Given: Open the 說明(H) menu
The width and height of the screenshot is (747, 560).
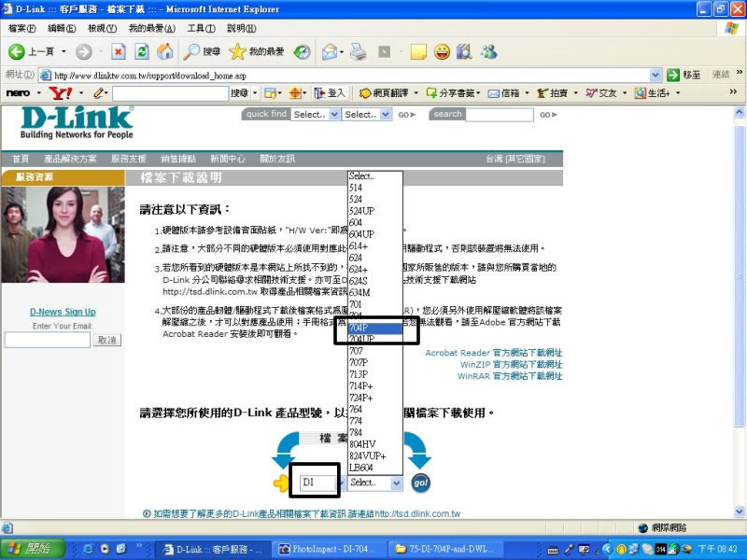Looking at the screenshot, I should pyautogui.click(x=242, y=29).
